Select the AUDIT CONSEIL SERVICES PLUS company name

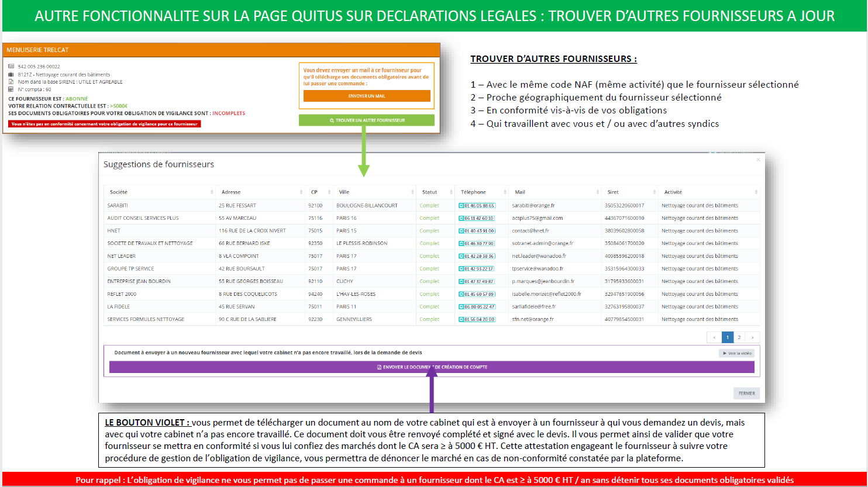point(143,218)
